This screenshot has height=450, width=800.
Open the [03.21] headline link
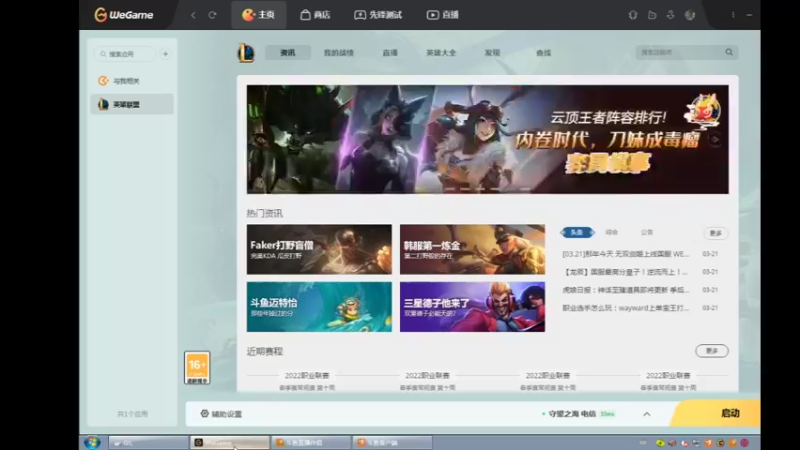pos(626,254)
